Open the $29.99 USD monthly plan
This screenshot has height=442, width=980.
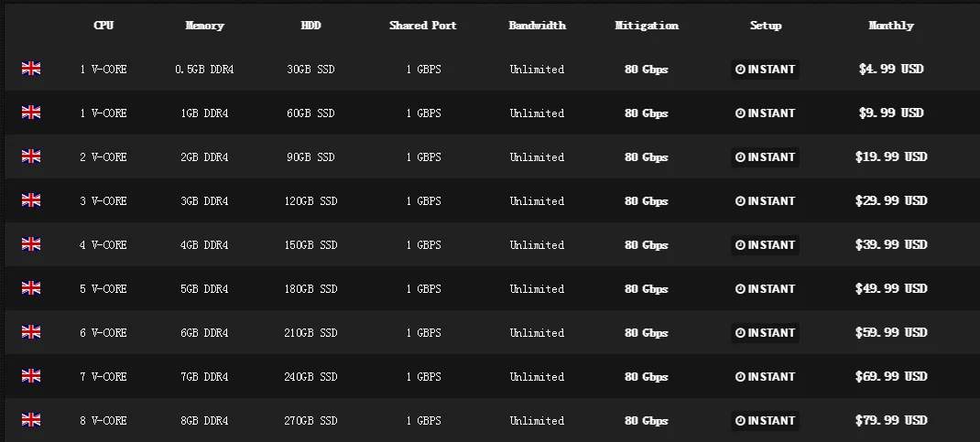[890, 200]
